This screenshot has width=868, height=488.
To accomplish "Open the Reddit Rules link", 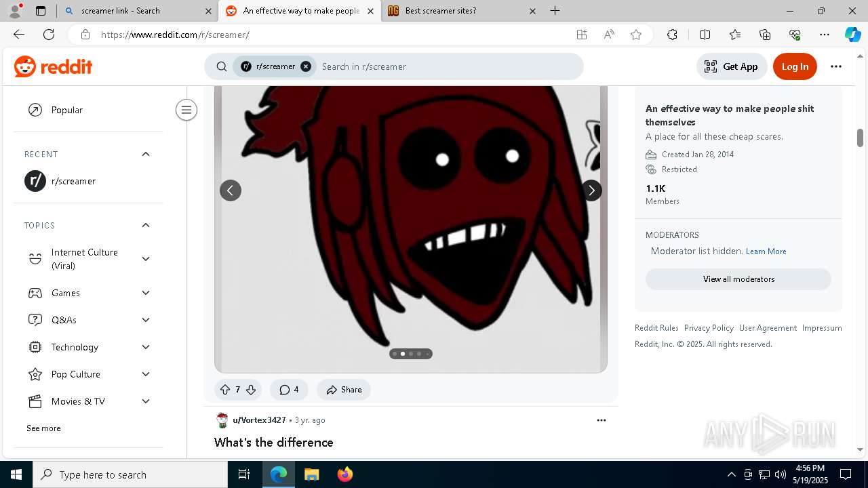I will pyautogui.click(x=656, y=328).
